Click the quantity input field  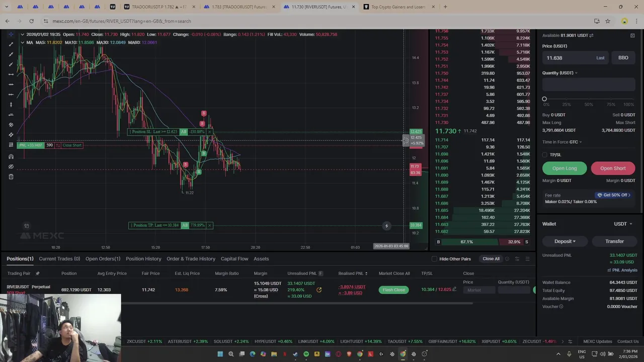point(588,85)
